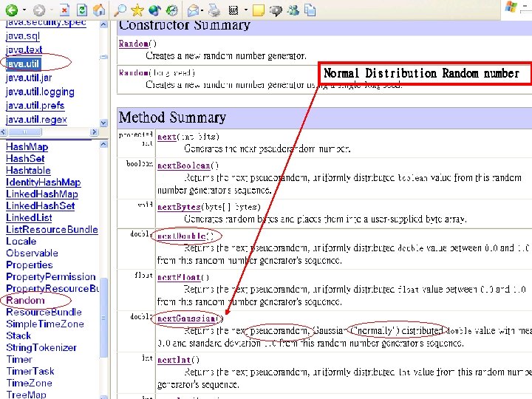Viewport: 532px width, 399px height.
Task: Stop loading with the red X page icon
Action: pyautogui.click(x=64, y=10)
